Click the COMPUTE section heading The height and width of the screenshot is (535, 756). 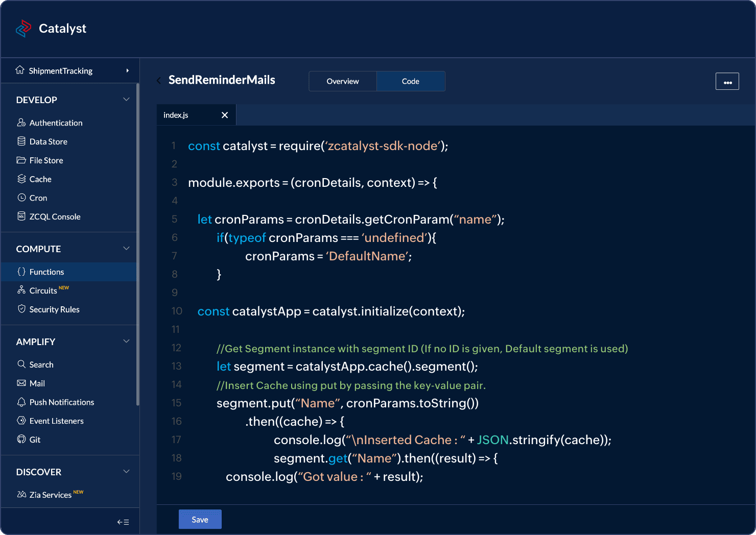click(x=38, y=249)
